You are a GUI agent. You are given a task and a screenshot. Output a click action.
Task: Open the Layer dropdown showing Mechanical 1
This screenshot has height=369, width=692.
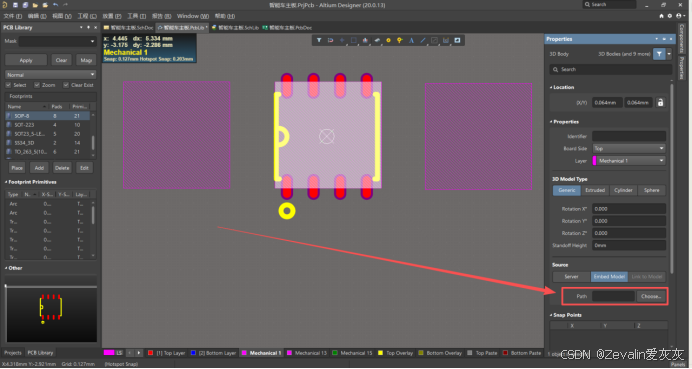(x=629, y=161)
